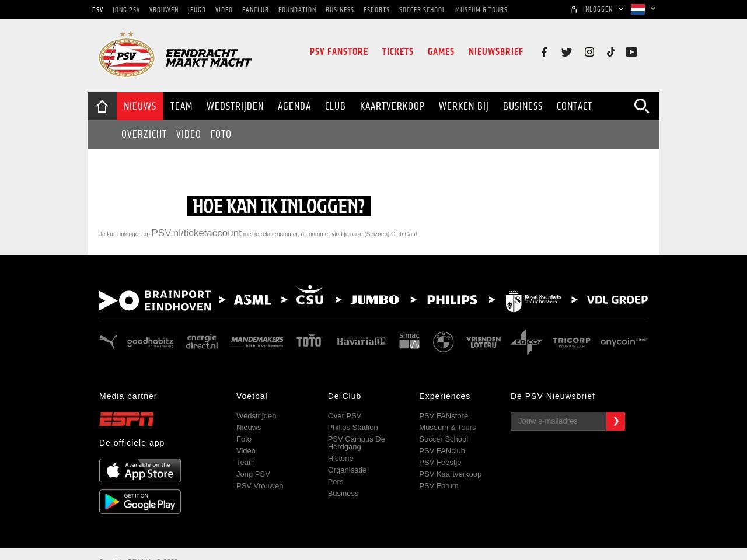
Task: Open the Games header link
Action: point(441,52)
